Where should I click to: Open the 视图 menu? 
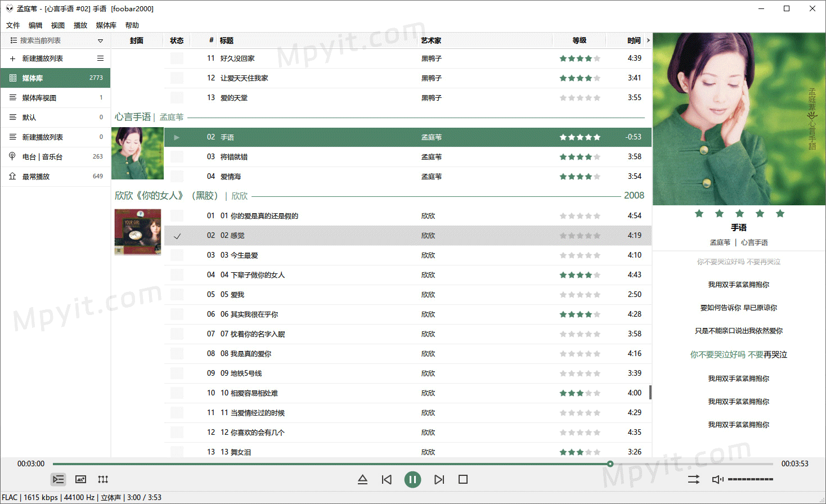58,25
